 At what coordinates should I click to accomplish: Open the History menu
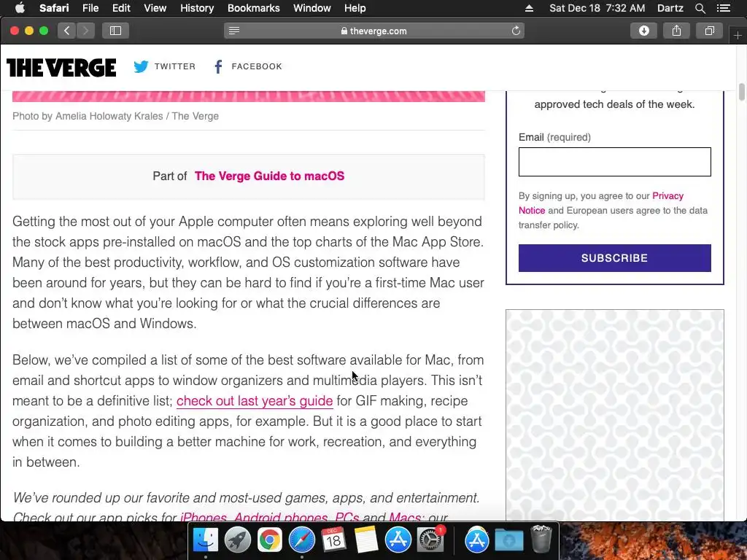click(x=197, y=7)
